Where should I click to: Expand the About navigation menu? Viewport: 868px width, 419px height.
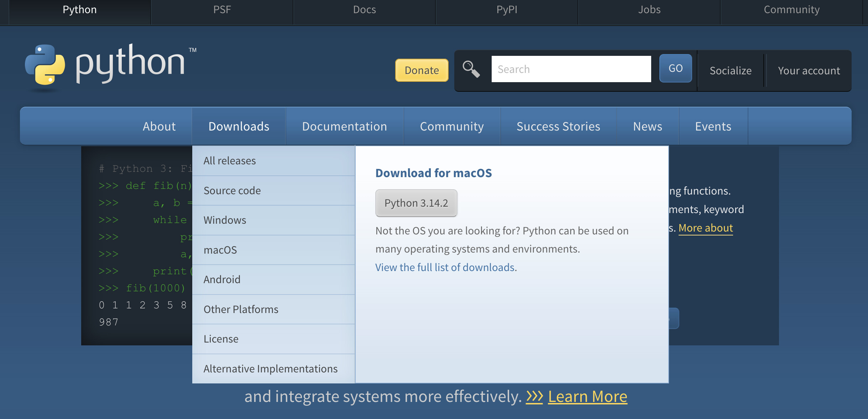click(x=159, y=126)
